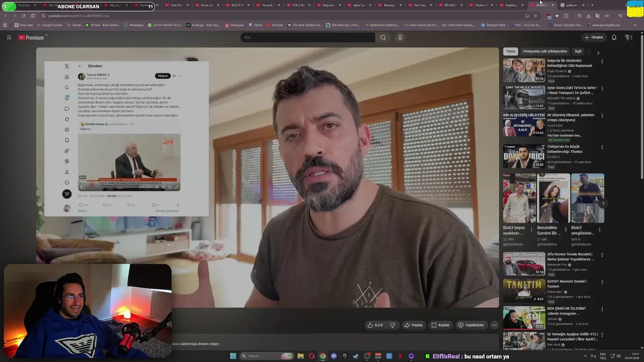Image resolution: width=644 pixels, height=362 pixels.
Task: Click the search icon in tweet sidebar
Action: [x=66, y=87]
